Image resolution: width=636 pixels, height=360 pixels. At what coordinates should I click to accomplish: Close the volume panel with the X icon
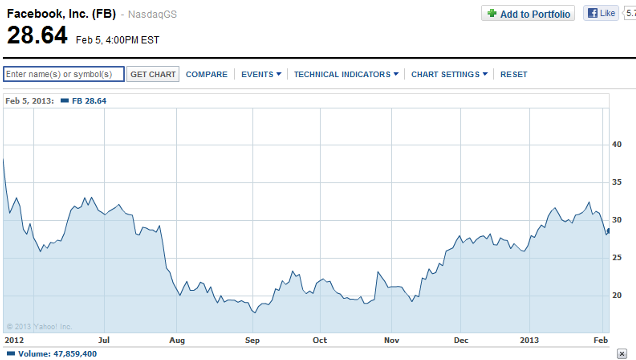click(x=621, y=354)
